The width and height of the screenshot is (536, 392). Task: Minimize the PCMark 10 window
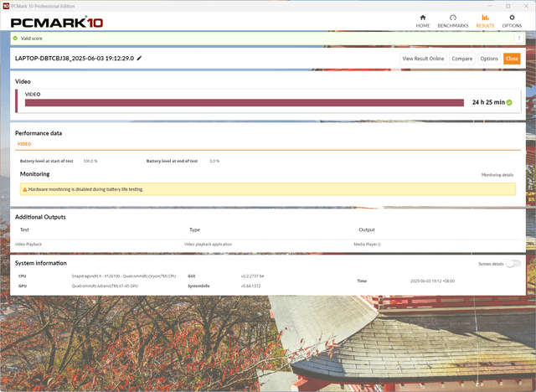pos(490,6)
